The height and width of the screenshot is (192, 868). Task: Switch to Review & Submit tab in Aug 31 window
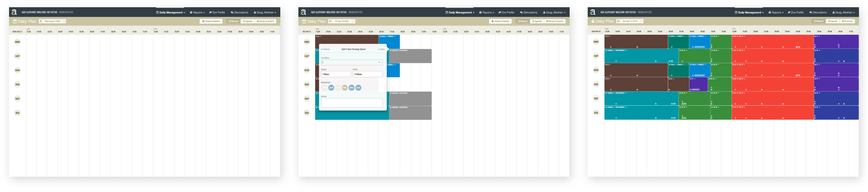tap(265, 21)
